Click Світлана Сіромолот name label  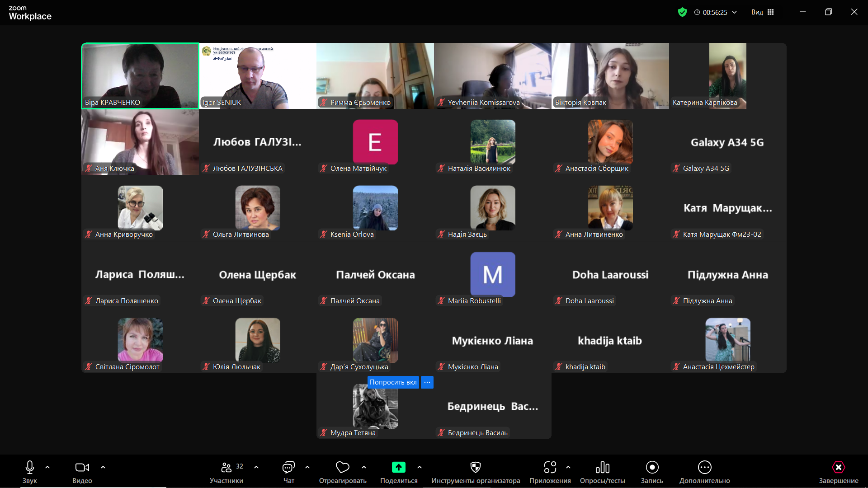(x=127, y=367)
